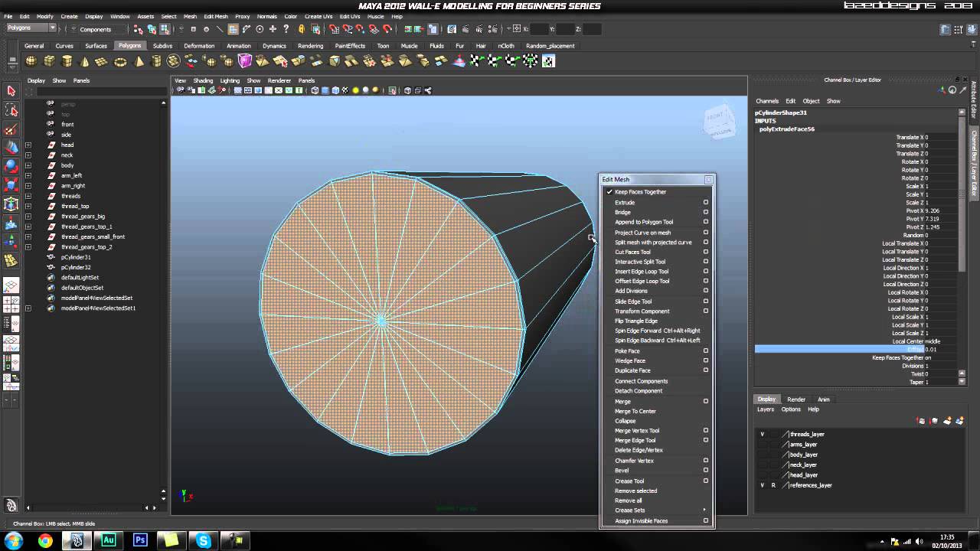Expand thread_gears_big node in Outliner

(28, 217)
